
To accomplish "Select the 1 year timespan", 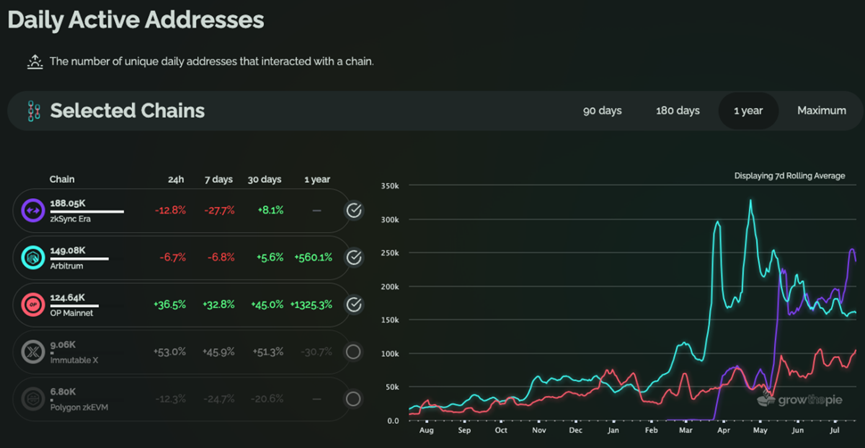I will click(x=748, y=111).
